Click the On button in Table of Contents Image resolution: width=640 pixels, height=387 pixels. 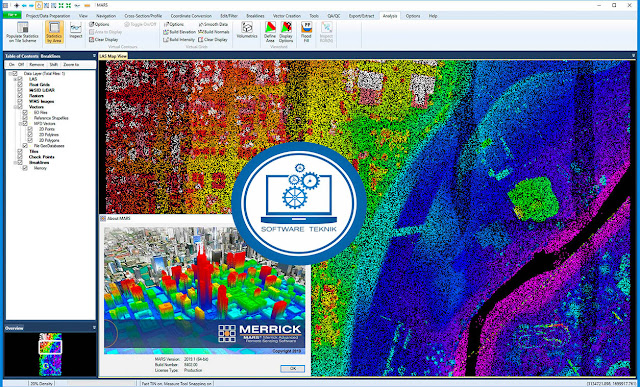point(11,64)
